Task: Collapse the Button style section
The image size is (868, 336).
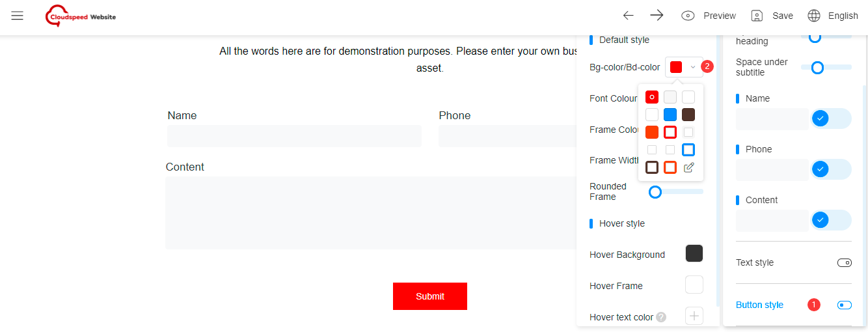Action: point(844,305)
